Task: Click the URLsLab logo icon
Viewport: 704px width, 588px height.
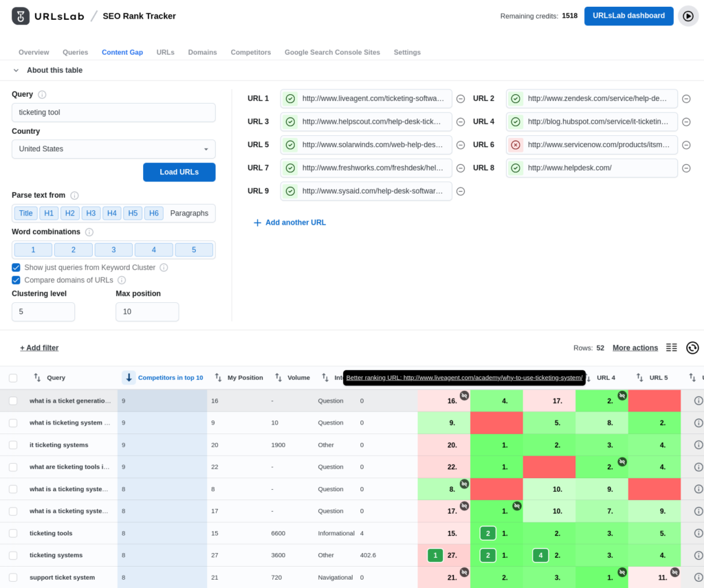Action: tap(21, 16)
